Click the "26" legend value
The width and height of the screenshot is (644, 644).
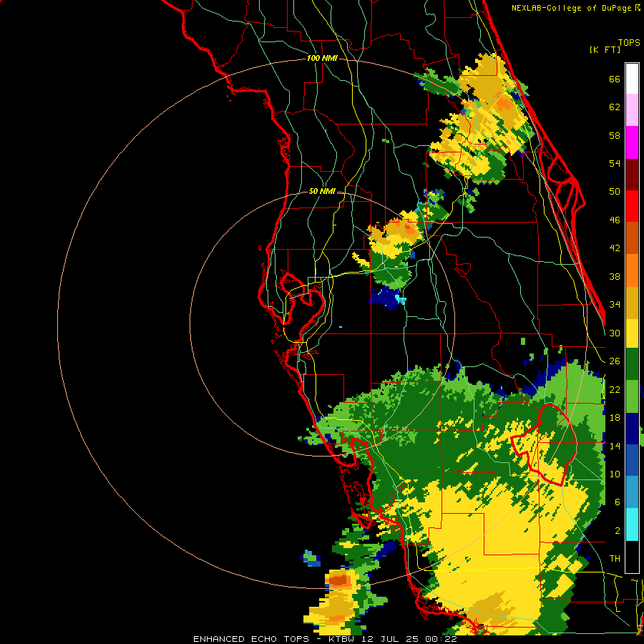[x=615, y=361]
